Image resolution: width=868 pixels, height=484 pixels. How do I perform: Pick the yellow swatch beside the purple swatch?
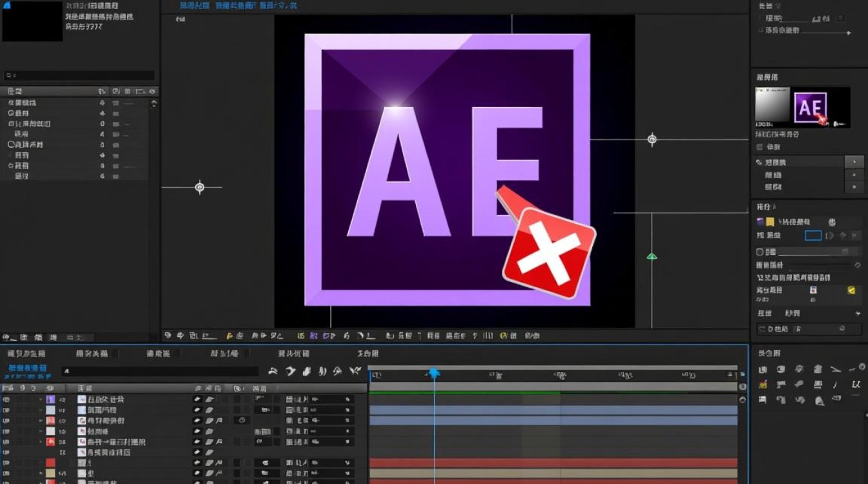click(770, 222)
